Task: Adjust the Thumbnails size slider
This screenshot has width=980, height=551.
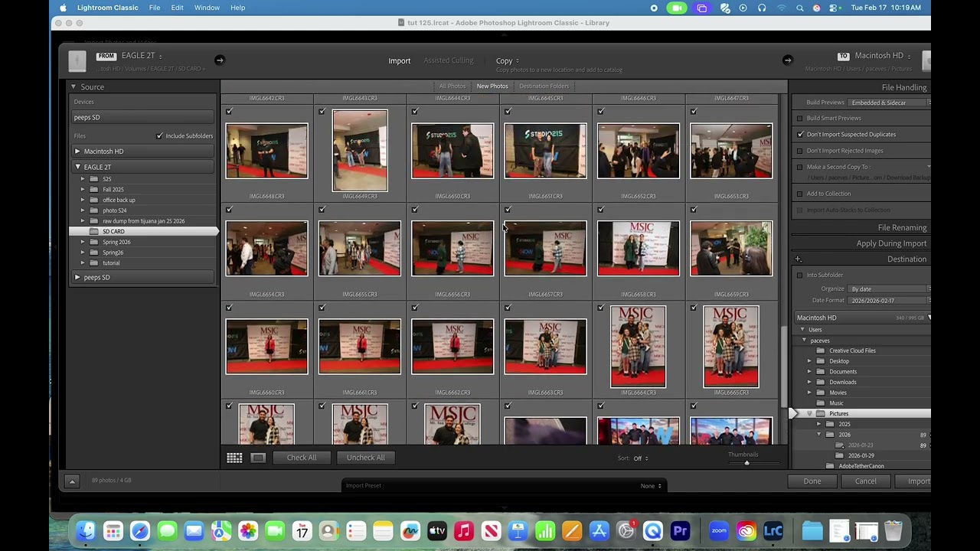Action: [746, 463]
